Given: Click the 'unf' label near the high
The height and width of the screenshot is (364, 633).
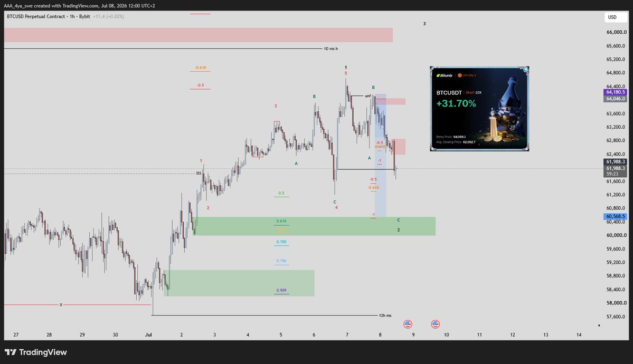Looking at the screenshot, I should (x=367, y=96).
